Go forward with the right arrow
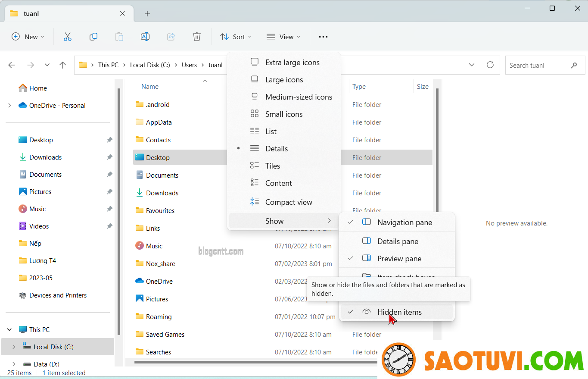588x379 pixels. point(30,65)
